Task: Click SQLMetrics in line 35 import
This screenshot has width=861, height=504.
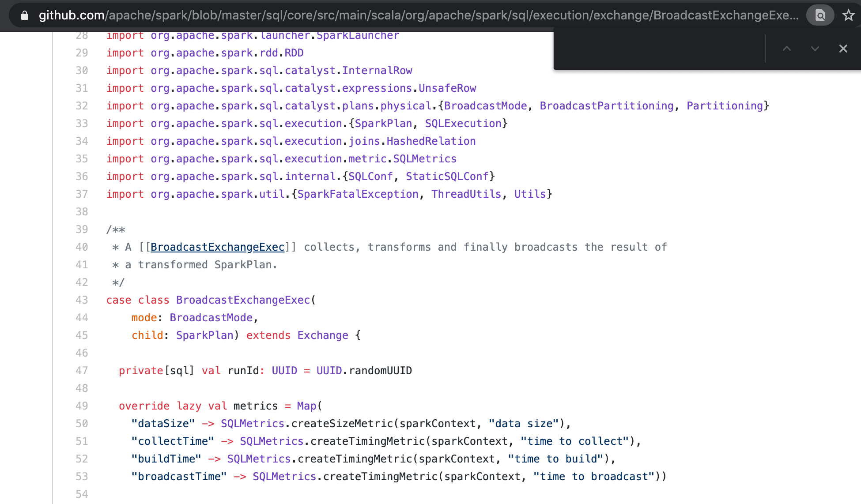Action: pos(425,159)
